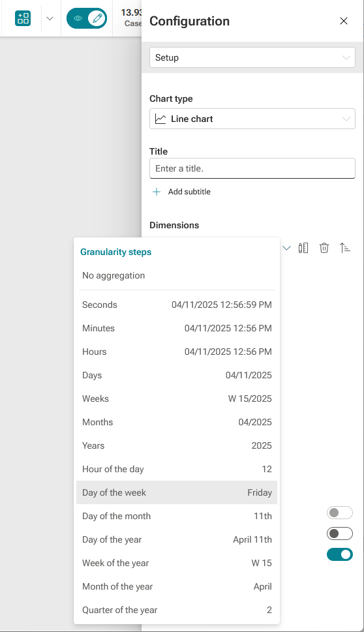
Task: Toggle the view/edit mode switch
Action: click(87, 18)
